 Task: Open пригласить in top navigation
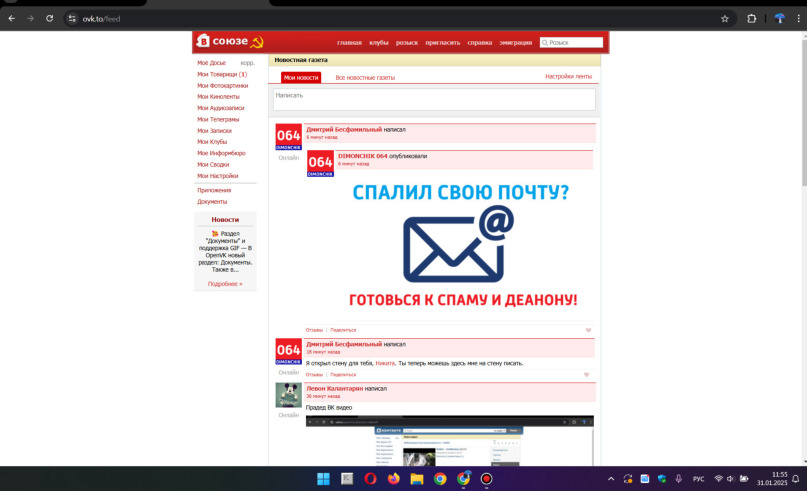point(443,43)
